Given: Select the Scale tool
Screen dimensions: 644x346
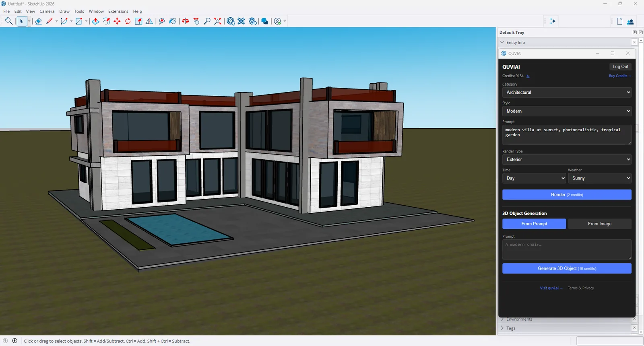Looking at the screenshot, I should click(x=138, y=21).
